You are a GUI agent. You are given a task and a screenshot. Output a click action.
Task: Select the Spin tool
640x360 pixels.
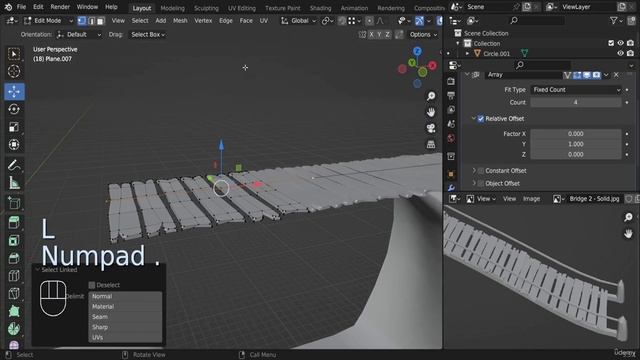(x=14, y=329)
